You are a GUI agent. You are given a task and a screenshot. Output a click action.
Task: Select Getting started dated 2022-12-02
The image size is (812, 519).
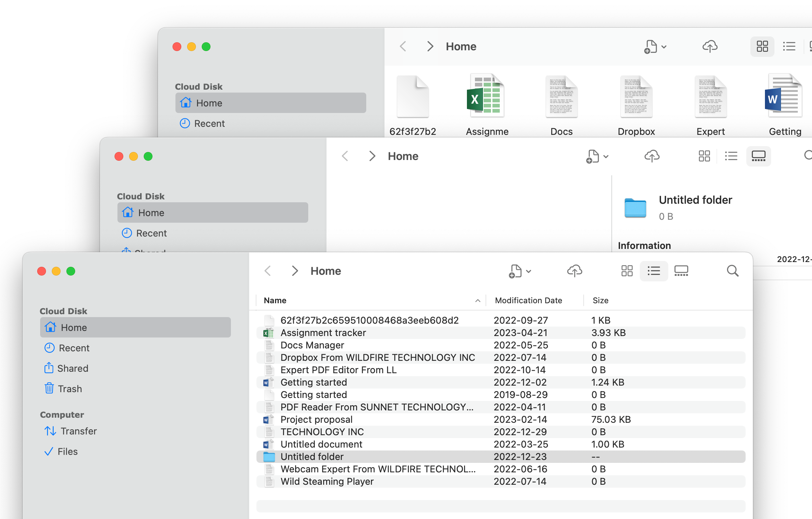[x=501, y=382]
